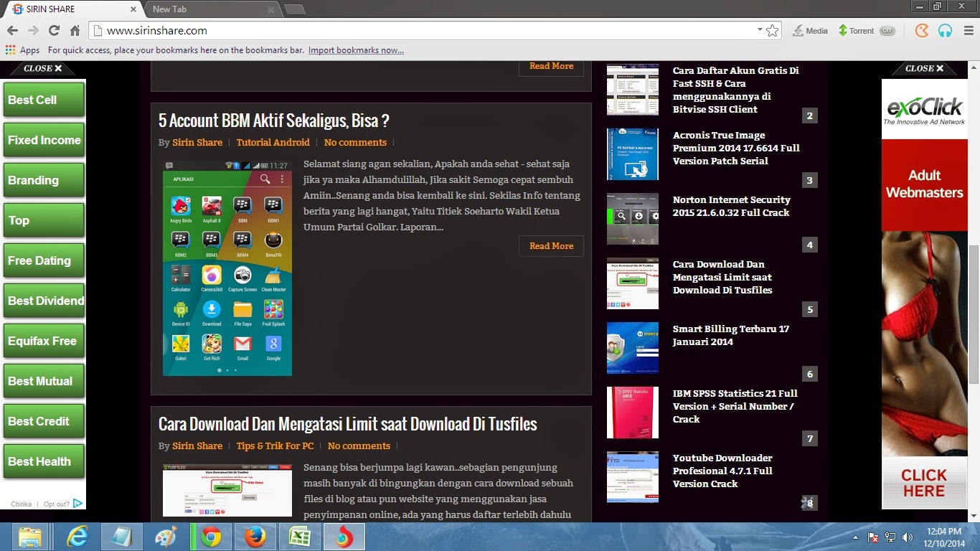Show hidden tray icons arrow
The width and height of the screenshot is (980, 551).
[856, 537]
